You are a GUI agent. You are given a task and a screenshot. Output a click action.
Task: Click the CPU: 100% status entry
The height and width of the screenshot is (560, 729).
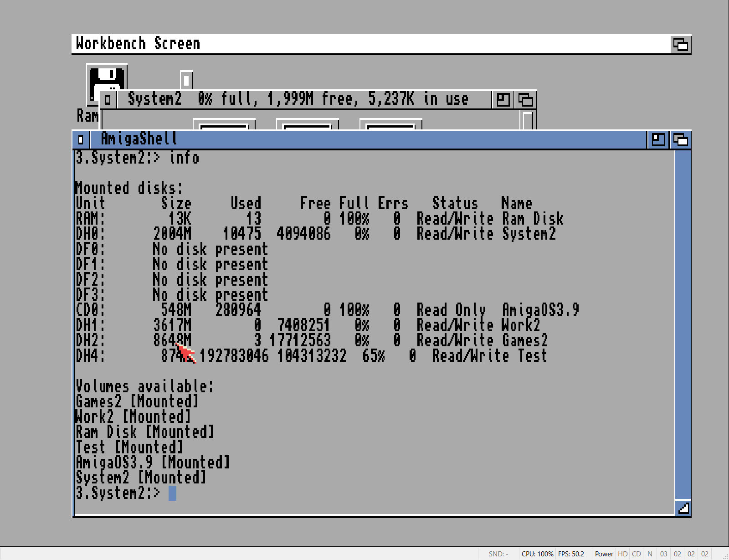tap(537, 554)
